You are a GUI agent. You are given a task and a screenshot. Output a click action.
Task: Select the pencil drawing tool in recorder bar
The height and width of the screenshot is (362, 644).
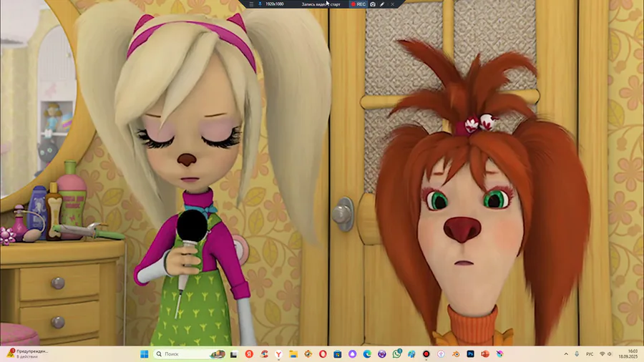click(382, 4)
